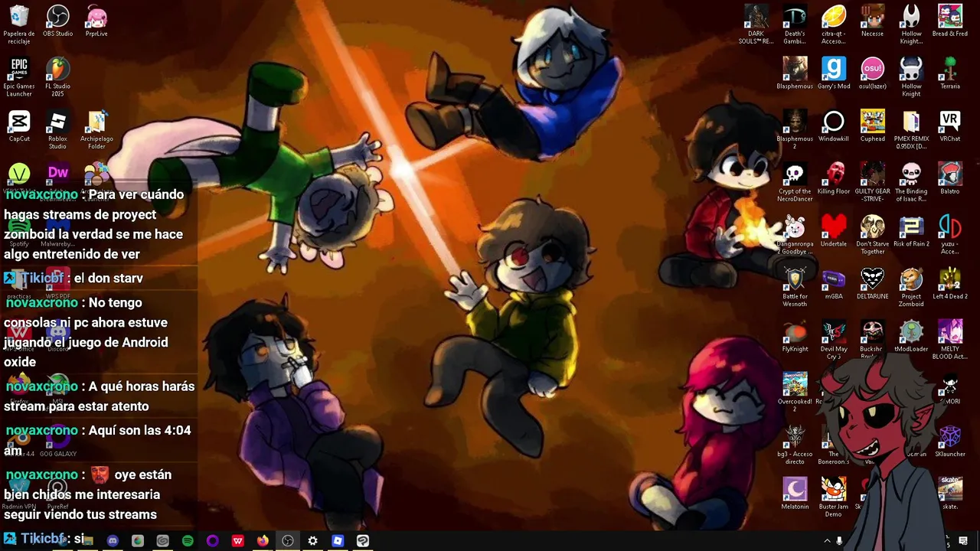Select the skate. desktop shortcut
Screen dimensions: 980x551
949,494
